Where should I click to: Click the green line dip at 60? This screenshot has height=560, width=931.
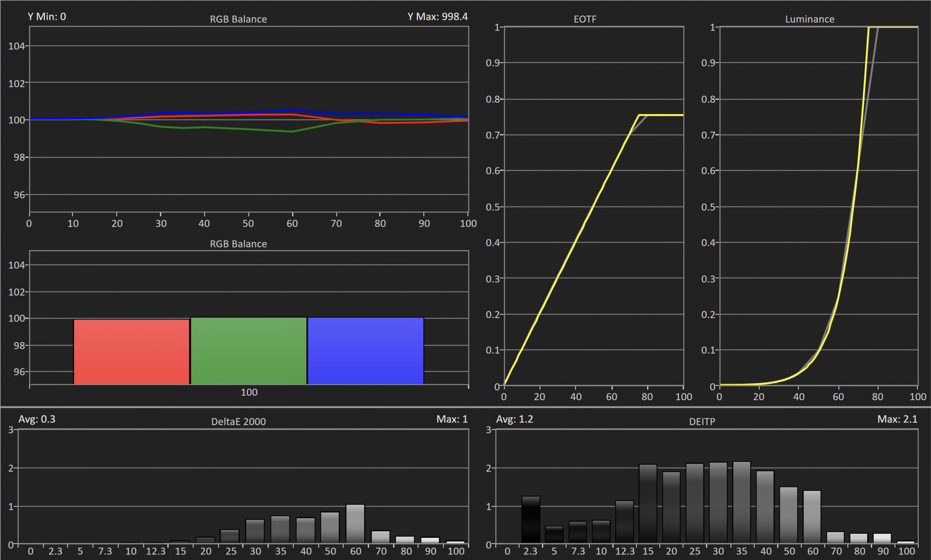pyautogui.click(x=292, y=132)
